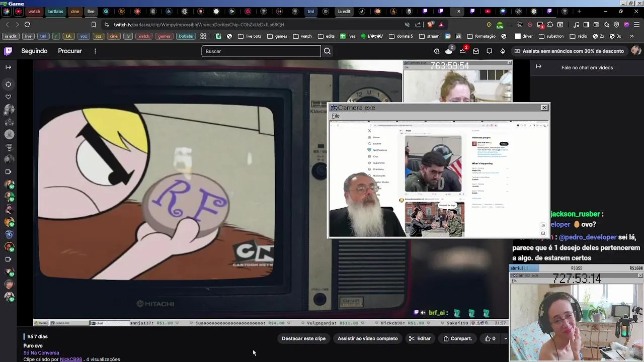Switch to the 'tml' tab group
The height and width of the screenshot is (362, 644).
coord(310,11)
